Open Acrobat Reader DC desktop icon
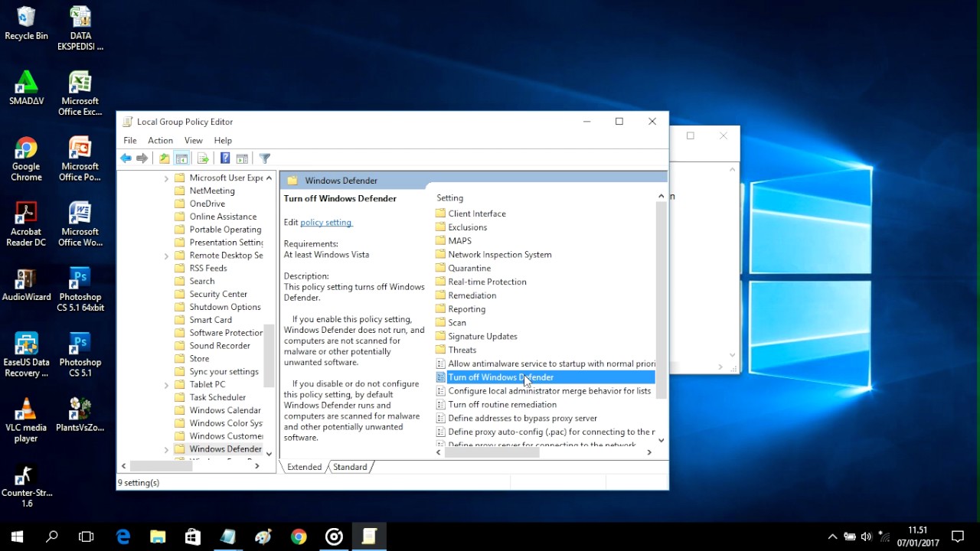 pos(26,224)
